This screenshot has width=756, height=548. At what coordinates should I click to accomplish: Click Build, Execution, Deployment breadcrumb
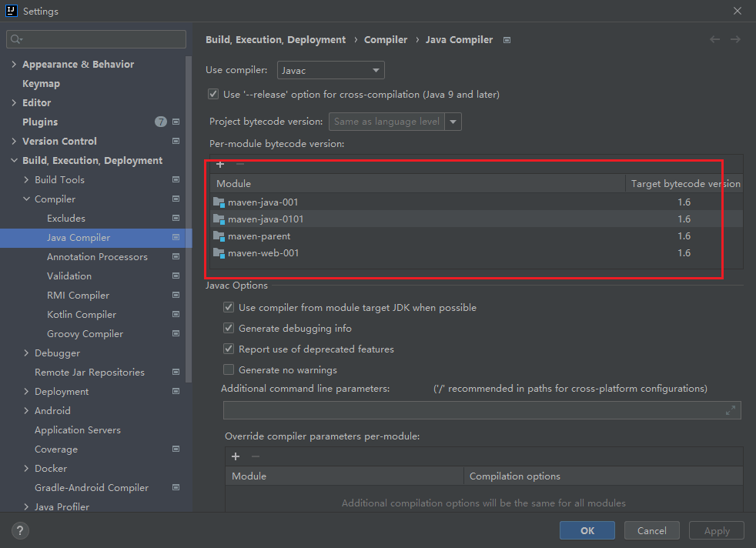pos(276,39)
